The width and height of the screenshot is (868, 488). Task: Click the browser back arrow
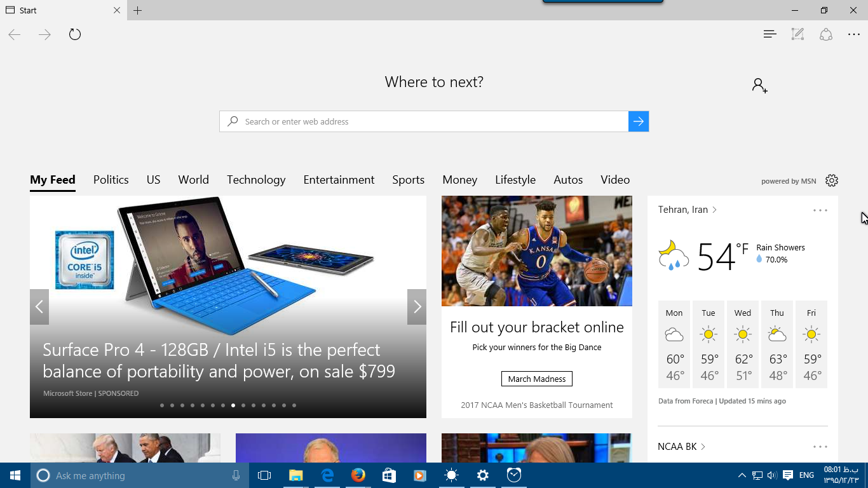15,34
